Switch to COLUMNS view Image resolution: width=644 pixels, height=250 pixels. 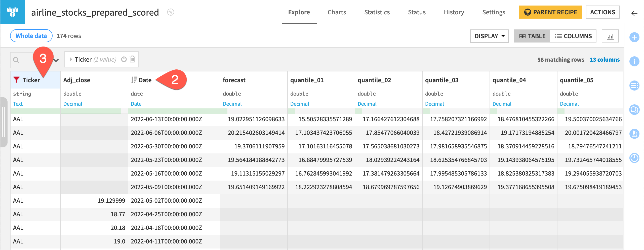click(573, 36)
